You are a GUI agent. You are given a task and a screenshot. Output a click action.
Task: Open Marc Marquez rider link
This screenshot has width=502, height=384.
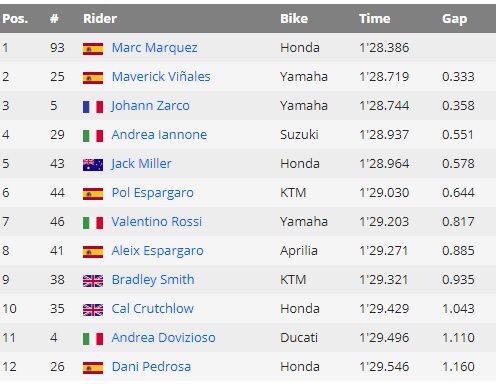(154, 48)
